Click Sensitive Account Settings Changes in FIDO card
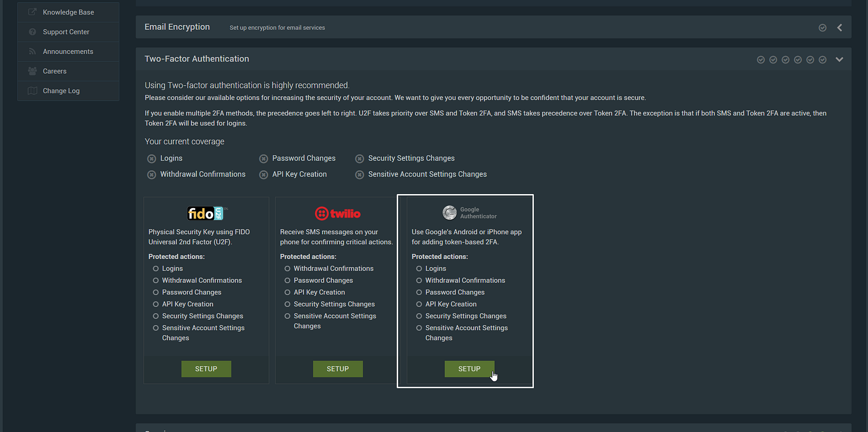The width and height of the screenshot is (868, 432). coord(203,333)
